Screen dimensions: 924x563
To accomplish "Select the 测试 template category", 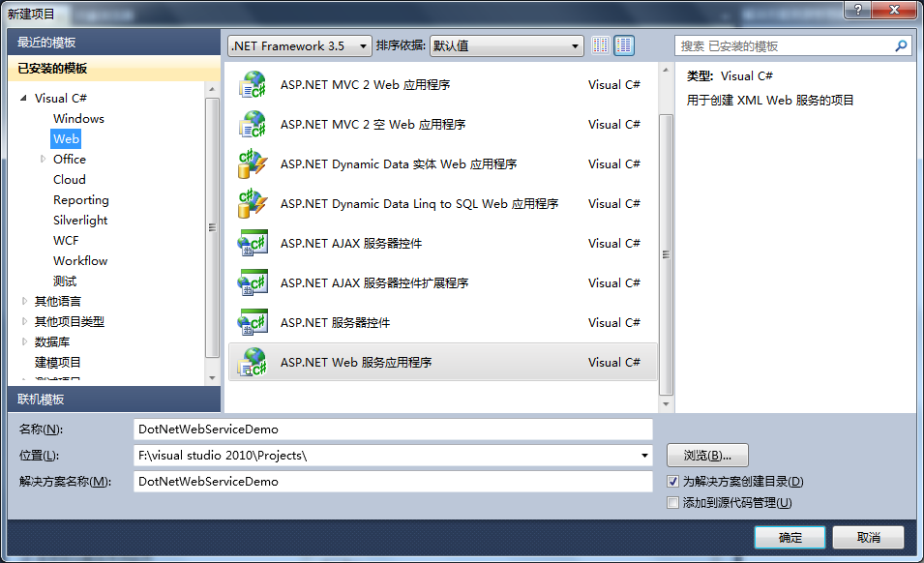I will [64, 281].
